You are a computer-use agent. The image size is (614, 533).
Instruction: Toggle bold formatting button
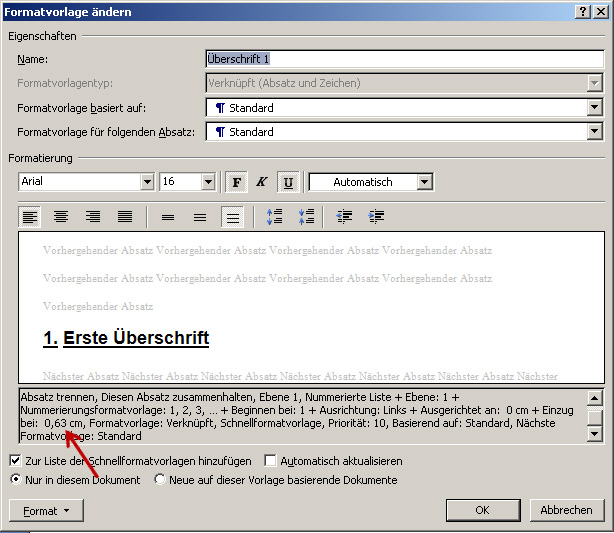[237, 182]
